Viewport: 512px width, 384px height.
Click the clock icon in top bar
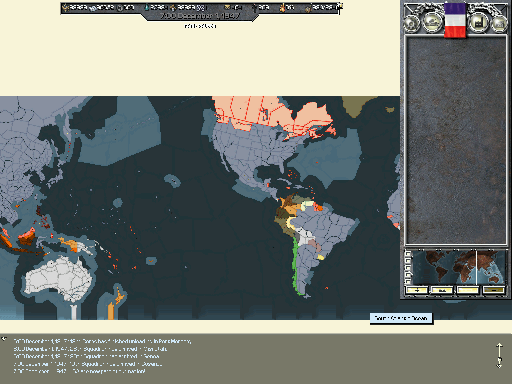pyautogui.click(x=120, y=7)
